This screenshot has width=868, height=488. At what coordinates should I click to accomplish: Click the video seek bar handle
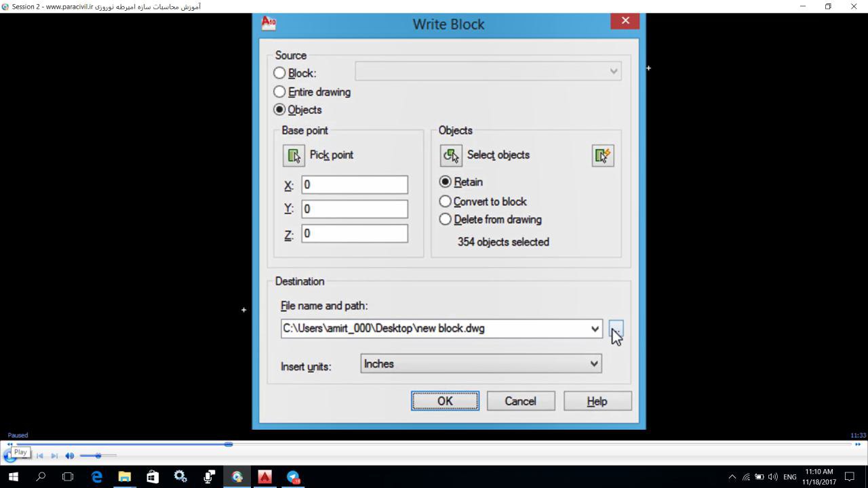point(229,445)
